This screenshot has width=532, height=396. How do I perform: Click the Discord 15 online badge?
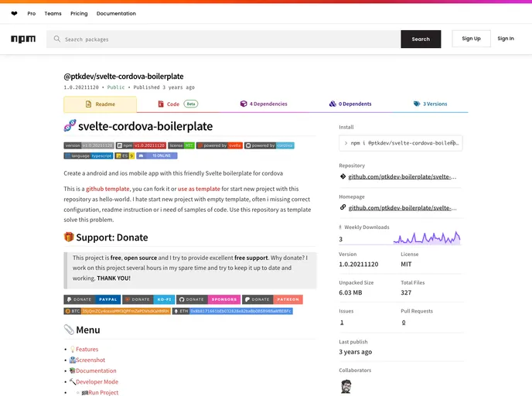pos(157,155)
